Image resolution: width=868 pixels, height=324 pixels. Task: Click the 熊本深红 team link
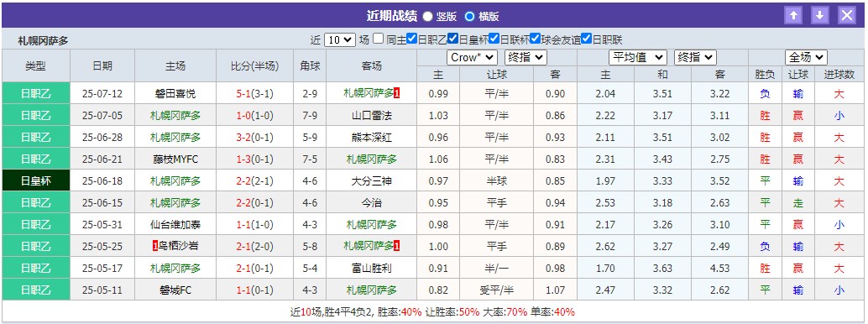371,138
